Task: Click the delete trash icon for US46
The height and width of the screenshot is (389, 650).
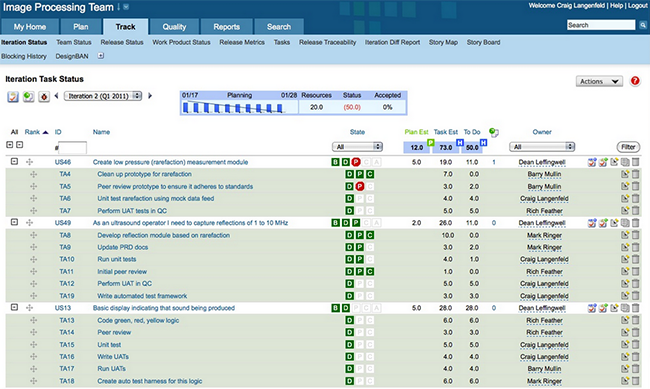Action: pyautogui.click(x=635, y=162)
